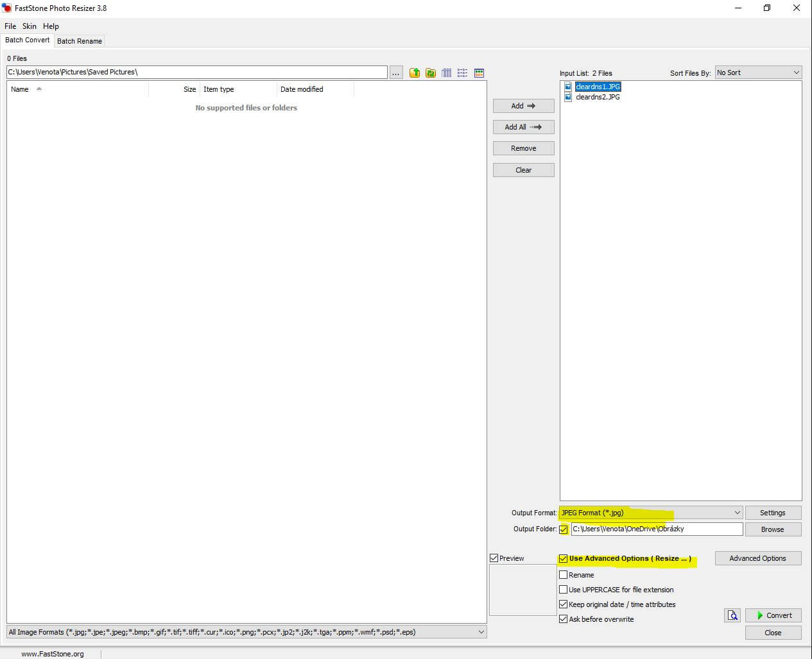
Task: Open the Skin menu
Action: tap(30, 26)
